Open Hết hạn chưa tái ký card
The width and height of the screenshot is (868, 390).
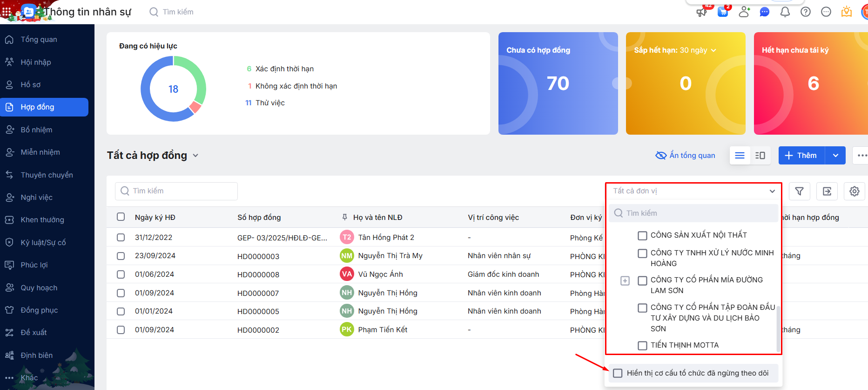click(x=811, y=83)
